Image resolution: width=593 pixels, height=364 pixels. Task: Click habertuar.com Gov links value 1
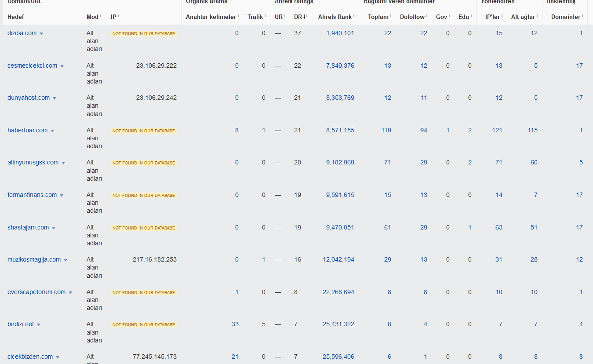click(x=448, y=130)
